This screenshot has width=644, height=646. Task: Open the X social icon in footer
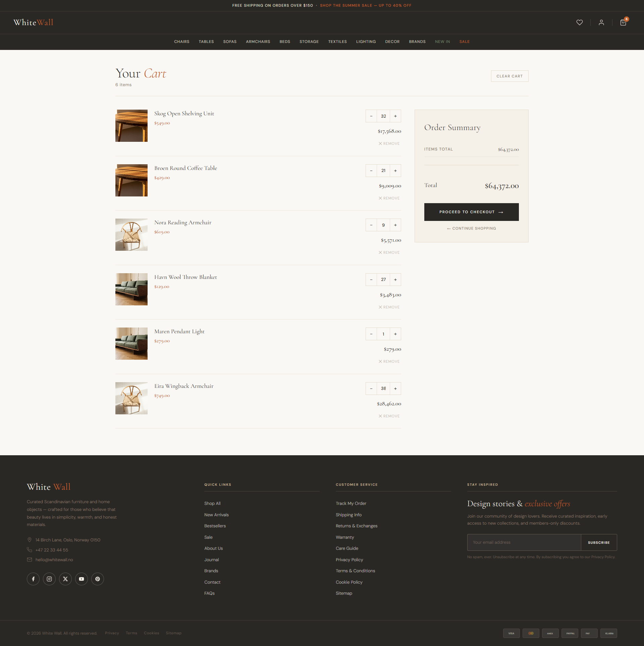point(65,579)
